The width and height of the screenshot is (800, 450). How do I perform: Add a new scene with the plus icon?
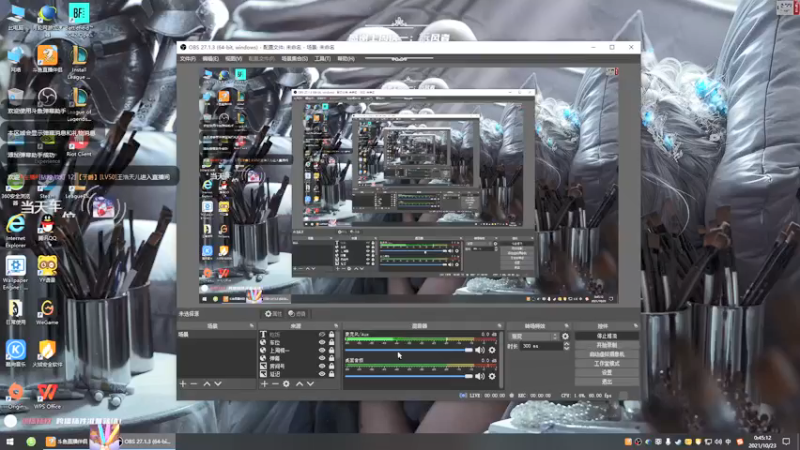pos(183,384)
